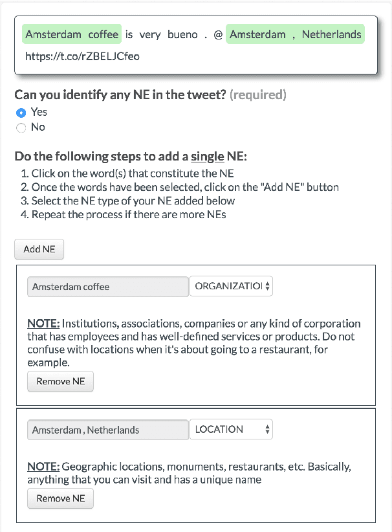Select the period token after "bueno"

pos(205,34)
